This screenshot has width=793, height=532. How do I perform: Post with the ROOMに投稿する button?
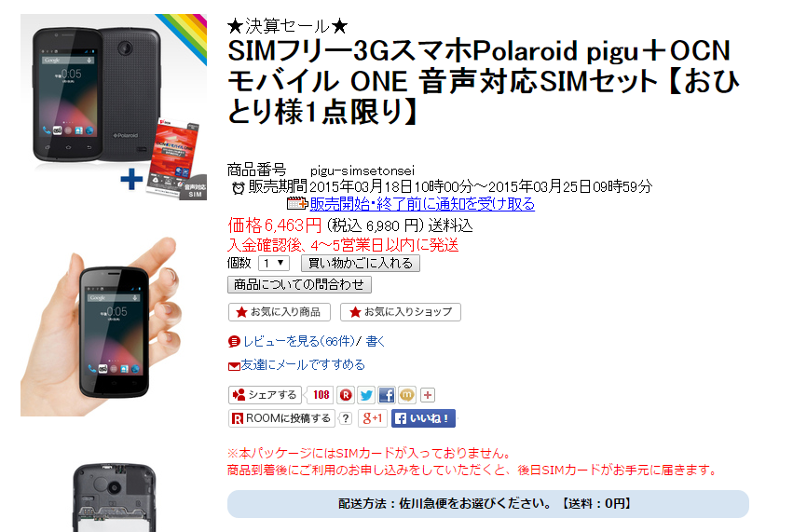(281, 418)
